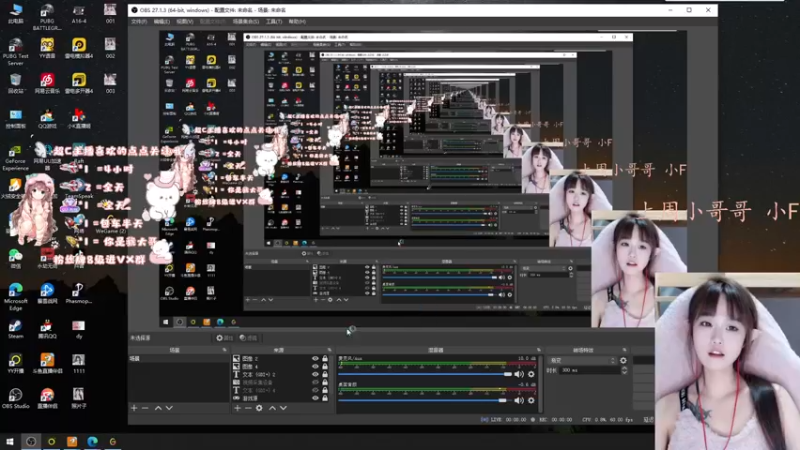Open source properties gear under sources list
This screenshot has height=450, width=800.
(259, 408)
